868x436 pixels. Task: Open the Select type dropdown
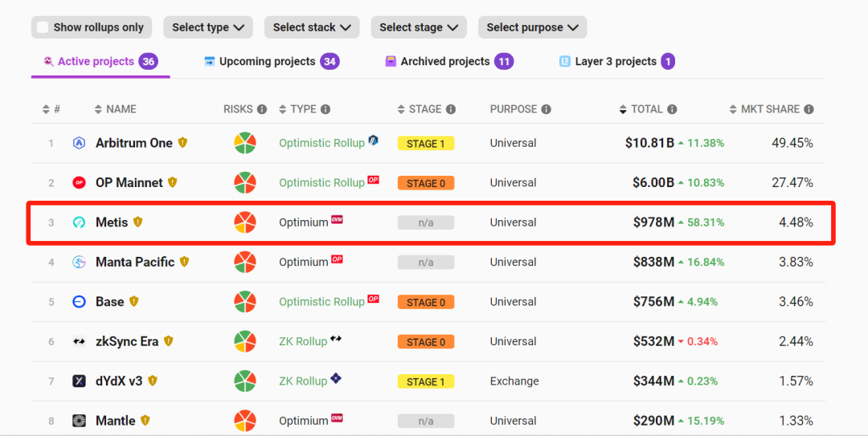coord(208,27)
